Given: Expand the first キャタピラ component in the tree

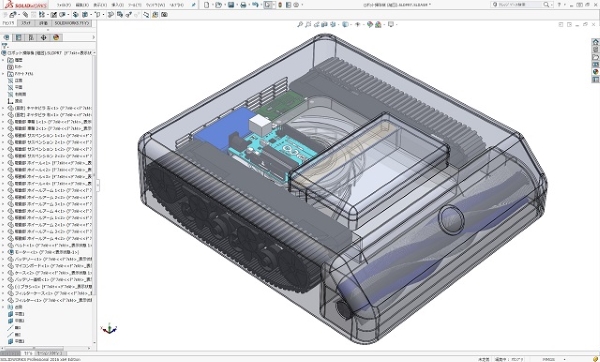Looking at the screenshot, I should 3,108.
